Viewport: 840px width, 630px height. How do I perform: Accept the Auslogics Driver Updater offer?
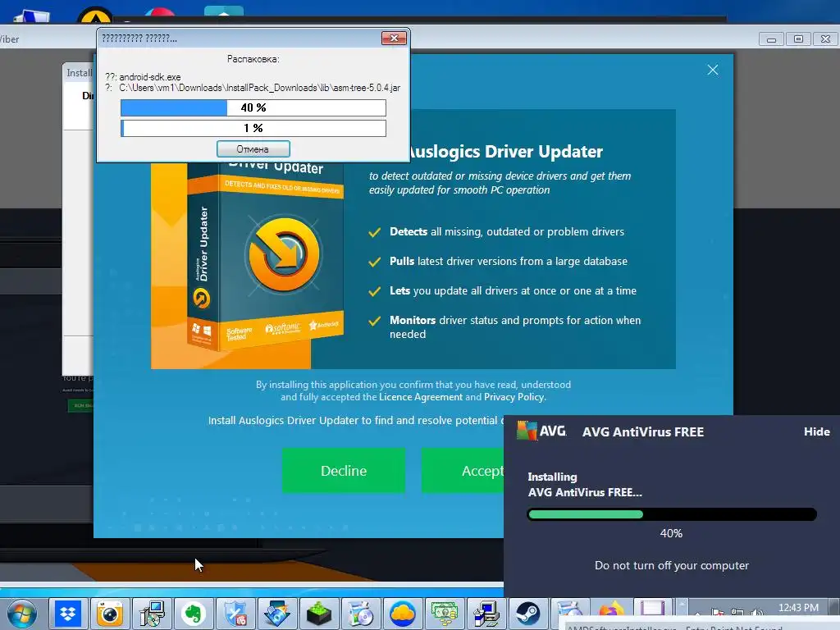[463, 470]
